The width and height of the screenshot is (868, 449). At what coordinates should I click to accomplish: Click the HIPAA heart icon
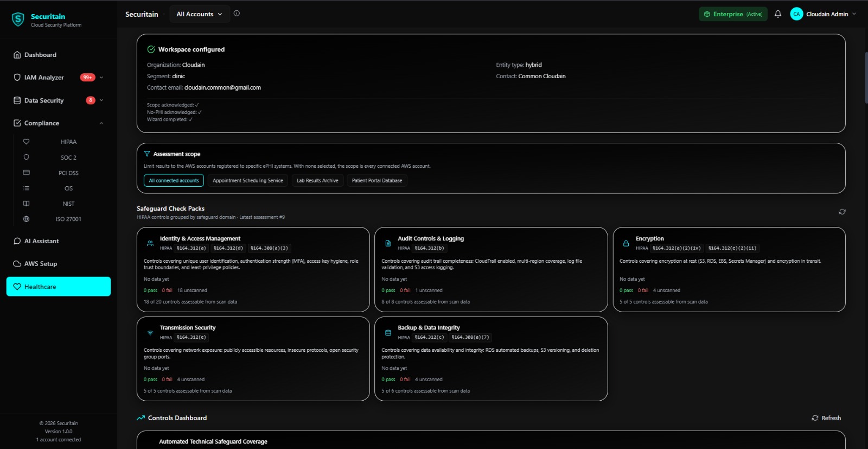click(26, 142)
